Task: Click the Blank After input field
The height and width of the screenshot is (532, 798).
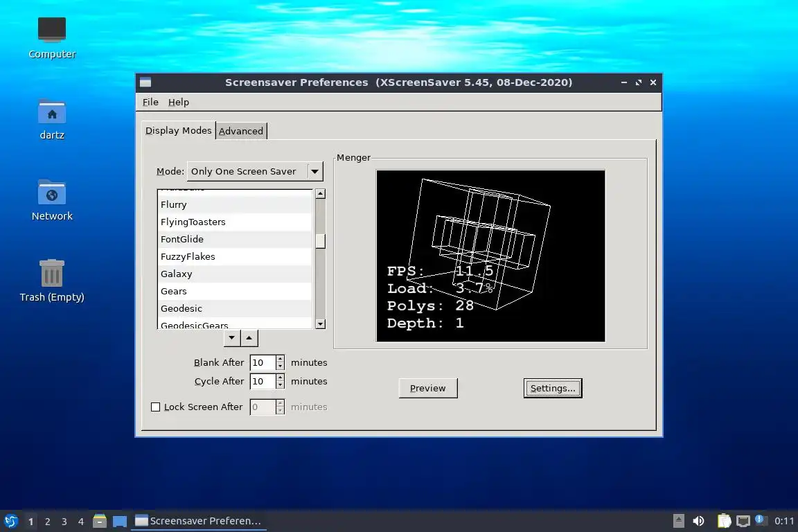Action: (263, 362)
